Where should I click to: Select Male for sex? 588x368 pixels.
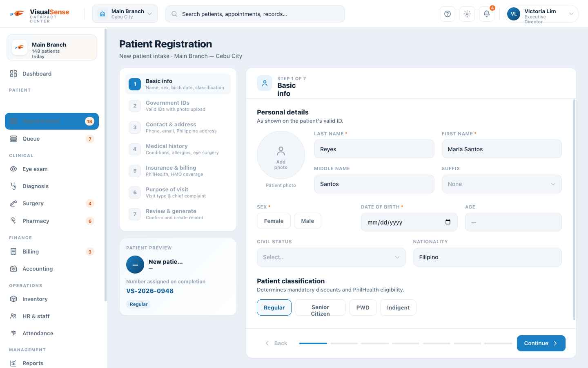pos(307,221)
